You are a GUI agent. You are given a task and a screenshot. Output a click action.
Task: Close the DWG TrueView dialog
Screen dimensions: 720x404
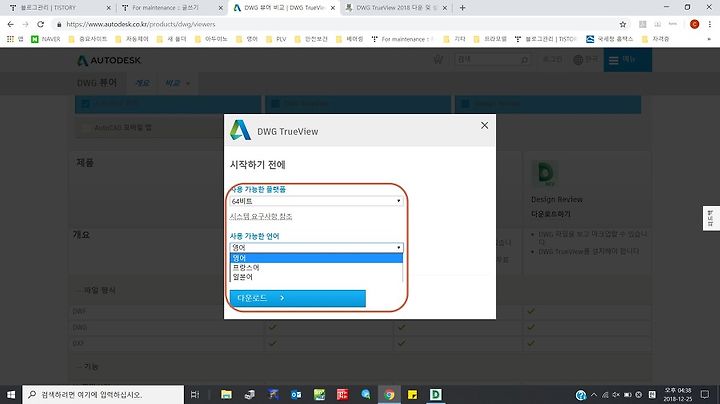[x=484, y=125]
